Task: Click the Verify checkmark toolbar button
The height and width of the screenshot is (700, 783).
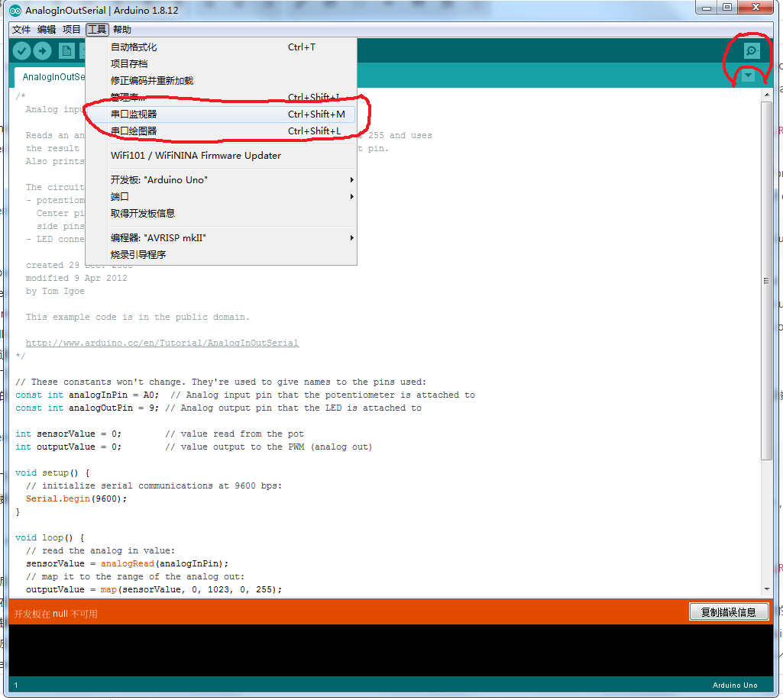Action: click(21, 50)
